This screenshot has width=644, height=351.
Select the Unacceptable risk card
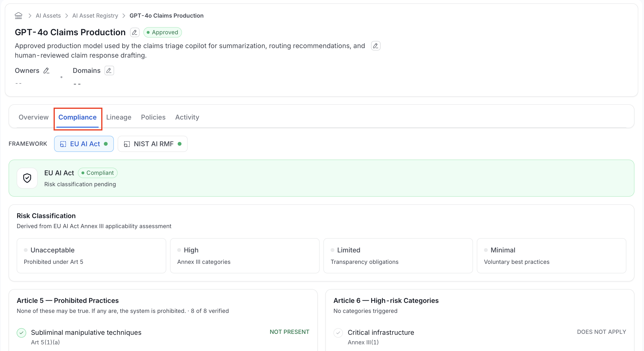[91, 256]
